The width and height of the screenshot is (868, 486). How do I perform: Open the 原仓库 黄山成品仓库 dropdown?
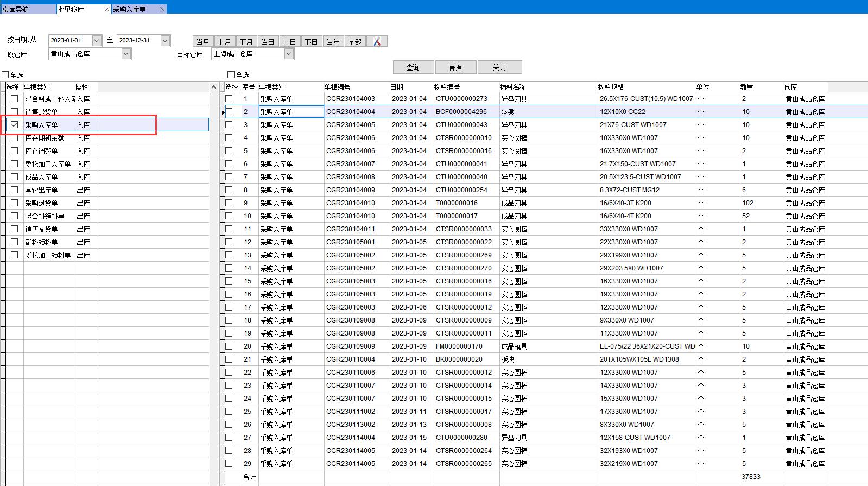[126, 54]
